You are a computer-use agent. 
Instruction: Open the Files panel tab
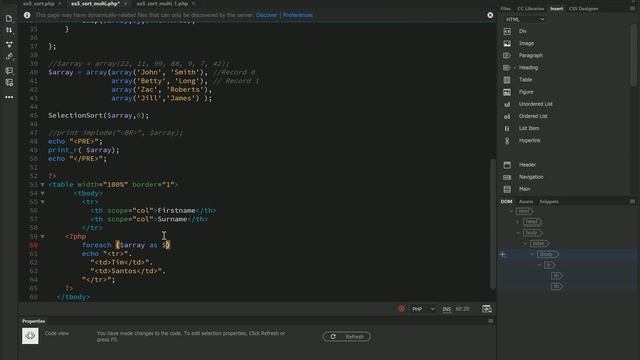point(506,9)
